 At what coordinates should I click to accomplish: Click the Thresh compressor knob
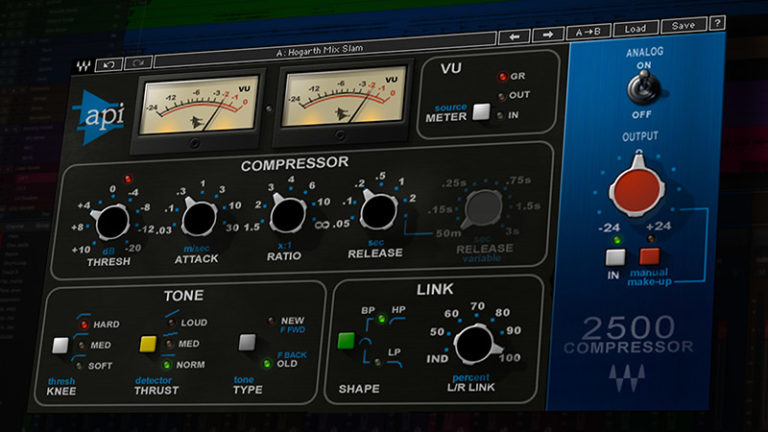tap(110, 221)
